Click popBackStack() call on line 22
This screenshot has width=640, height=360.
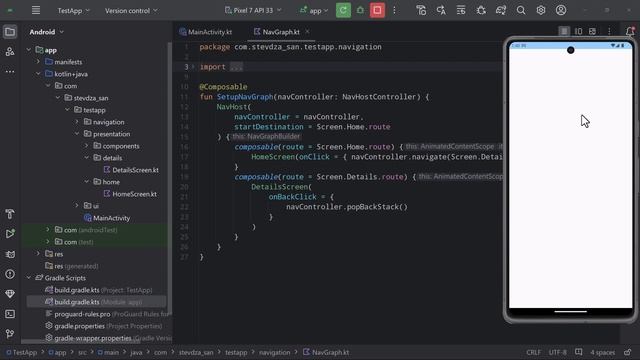tap(377, 207)
